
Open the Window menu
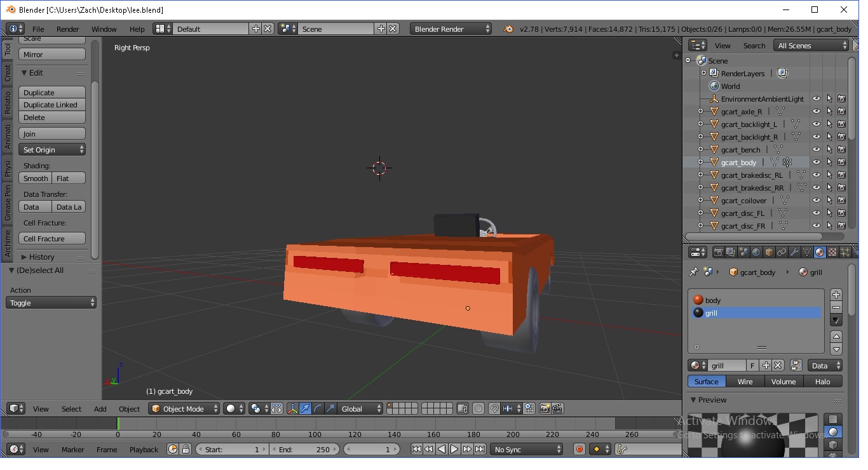pyautogui.click(x=104, y=29)
